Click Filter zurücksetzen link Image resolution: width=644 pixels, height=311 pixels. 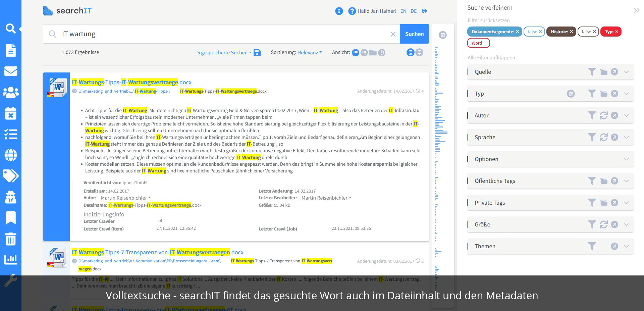point(488,20)
